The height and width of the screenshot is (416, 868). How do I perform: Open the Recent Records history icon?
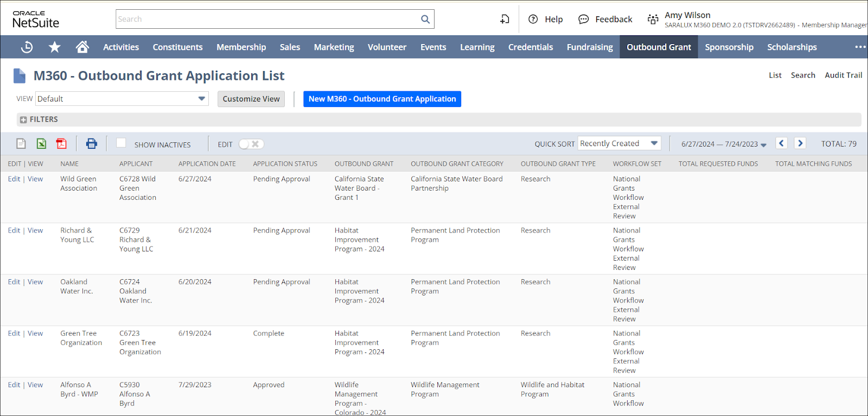27,47
